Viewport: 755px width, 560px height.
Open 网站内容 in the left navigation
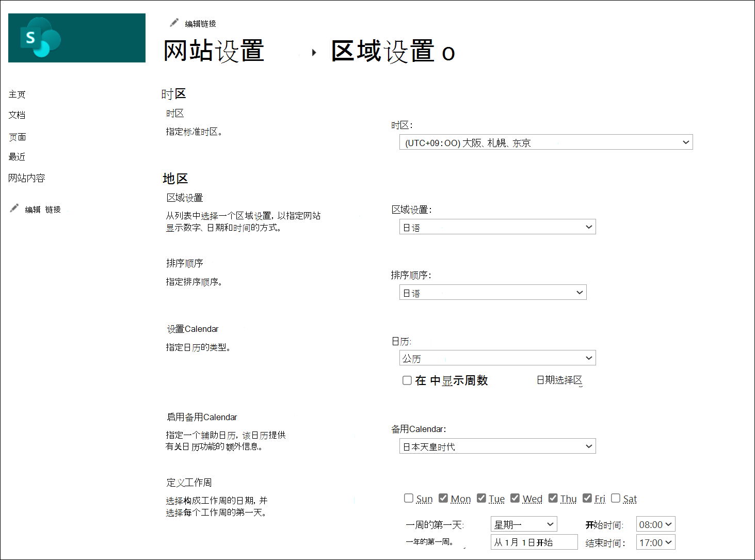tap(27, 178)
